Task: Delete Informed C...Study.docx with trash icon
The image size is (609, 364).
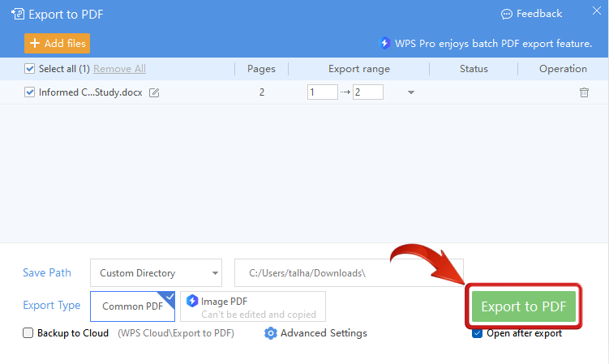Action: tap(584, 92)
